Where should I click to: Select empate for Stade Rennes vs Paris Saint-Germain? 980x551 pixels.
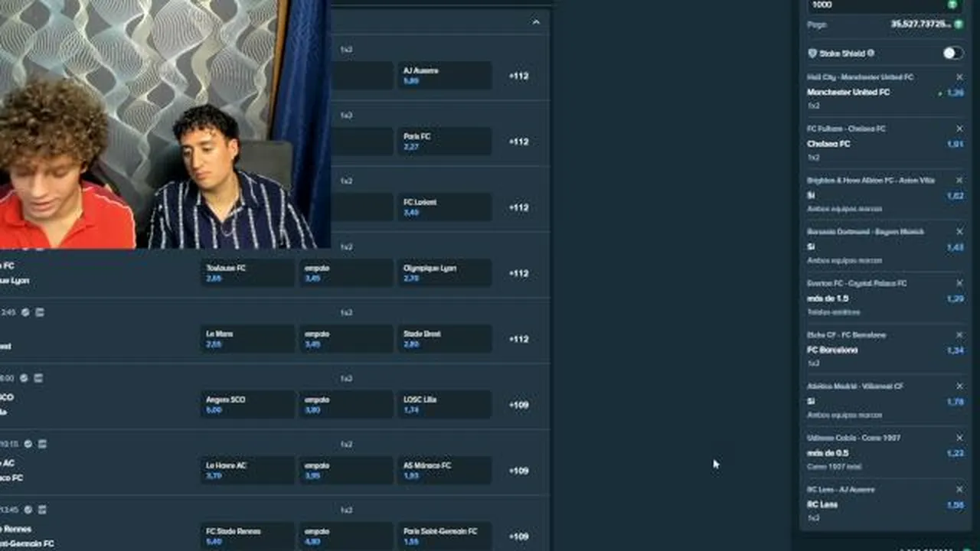346,536
